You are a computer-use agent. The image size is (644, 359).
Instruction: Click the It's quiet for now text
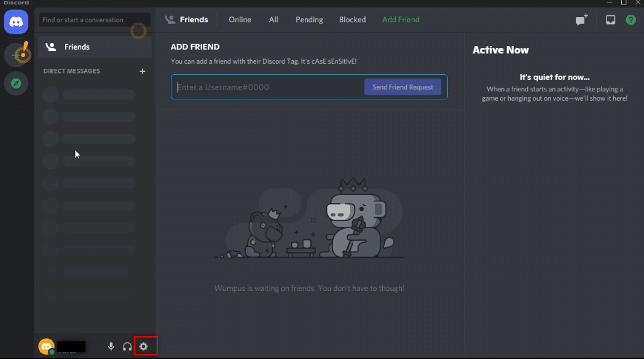pyautogui.click(x=554, y=77)
